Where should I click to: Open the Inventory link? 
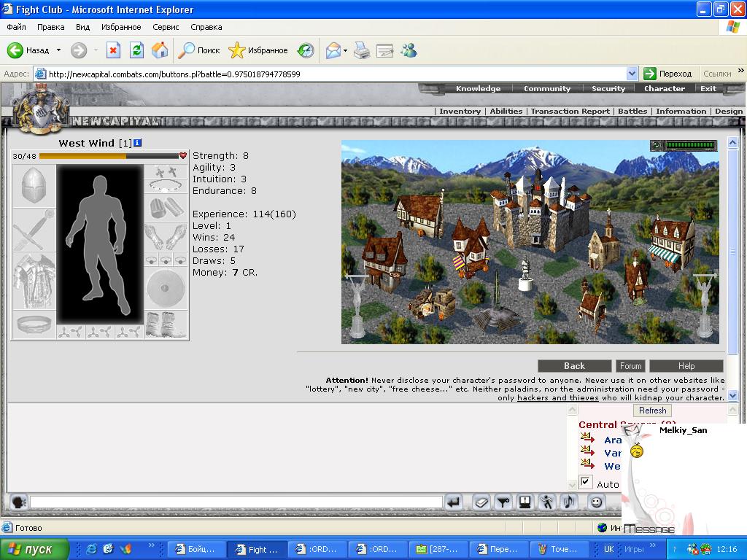tap(460, 112)
